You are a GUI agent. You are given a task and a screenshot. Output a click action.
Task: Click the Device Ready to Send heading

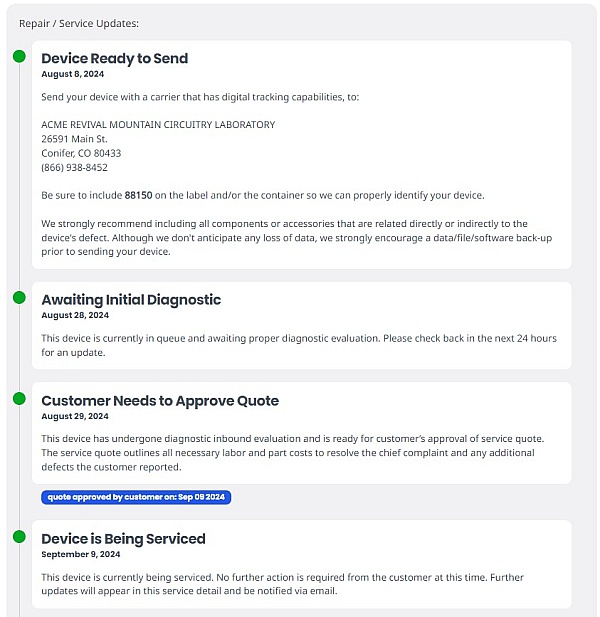(114, 58)
